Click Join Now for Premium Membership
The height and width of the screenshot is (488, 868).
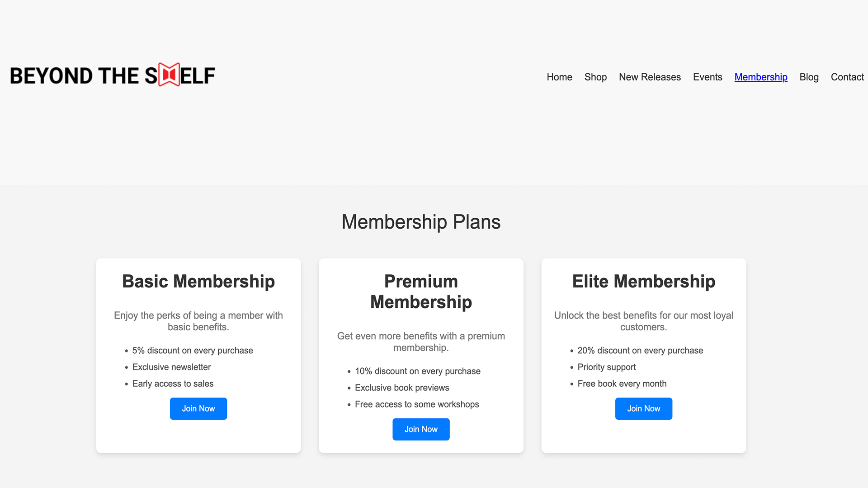pyautogui.click(x=421, y=429)
